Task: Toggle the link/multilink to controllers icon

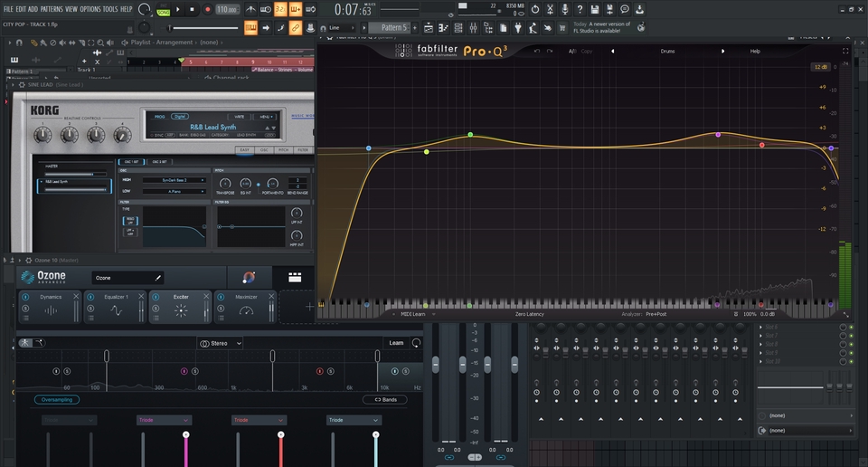Action: pyautogui.click(x=296, y=28)
